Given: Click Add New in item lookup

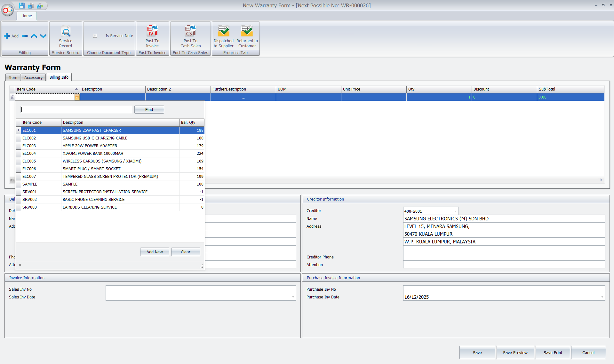Looking at the screenshot, I should click(155, 252).
